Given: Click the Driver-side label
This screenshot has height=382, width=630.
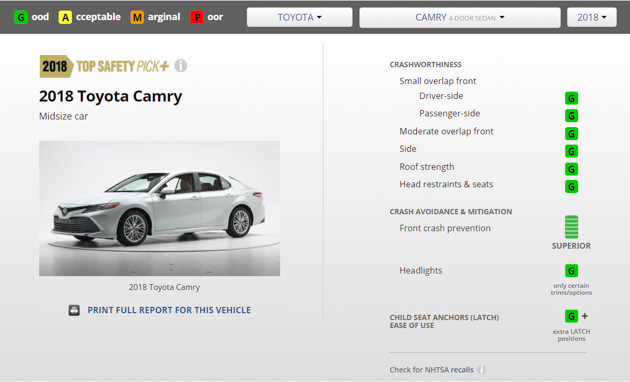Looking at the screenshot, I should [x=441, y=96].
